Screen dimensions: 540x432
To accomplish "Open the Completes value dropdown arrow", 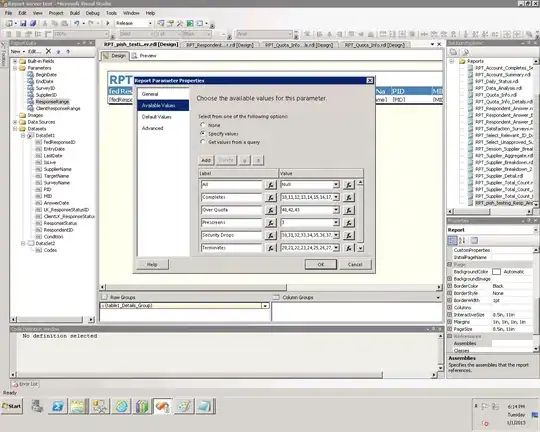I will tap(336, 197).
